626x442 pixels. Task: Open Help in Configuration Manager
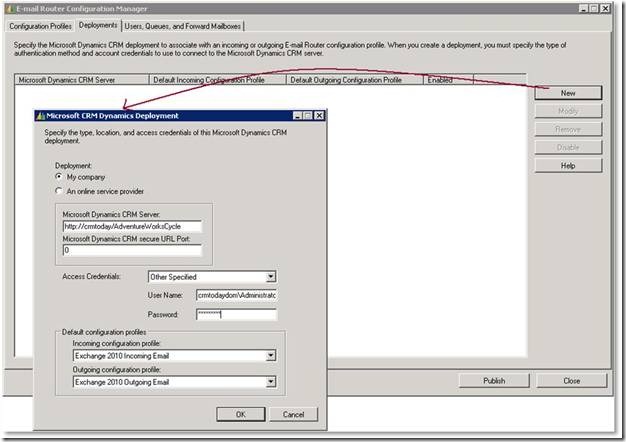[568, 166]
